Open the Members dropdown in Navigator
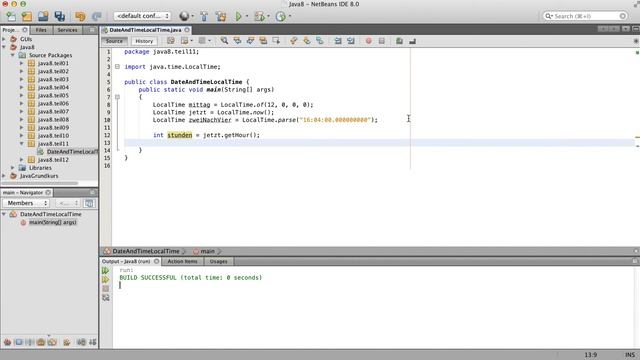Viewport: 640px width, 360px height. tap(27, 203)
